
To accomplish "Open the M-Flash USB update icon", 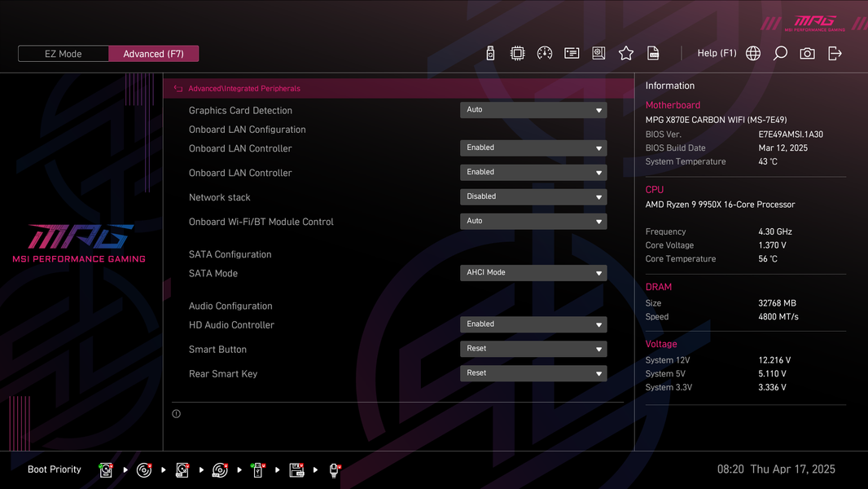I will point(490,53).
